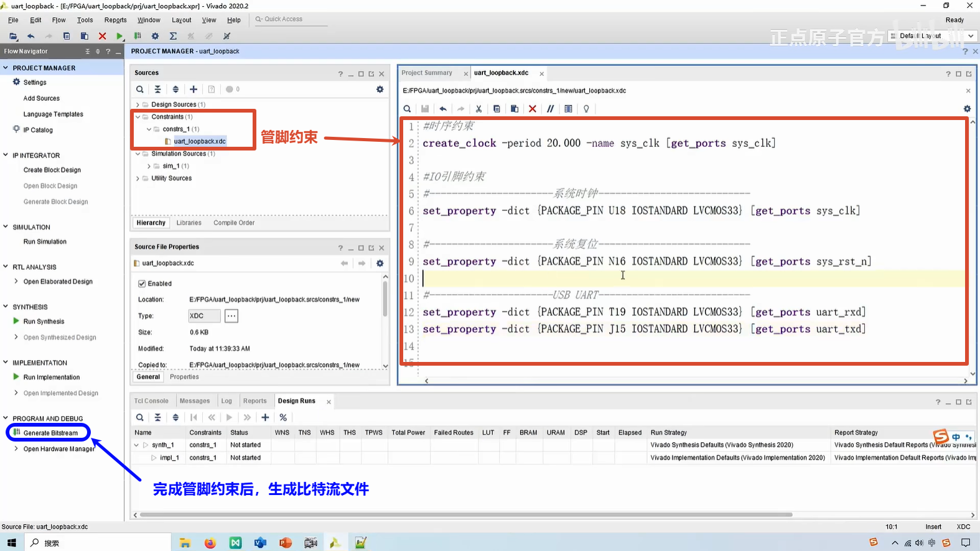980x551 pixels.
Task: Switch to the Messages tab
Action: [x=195, y=401]
